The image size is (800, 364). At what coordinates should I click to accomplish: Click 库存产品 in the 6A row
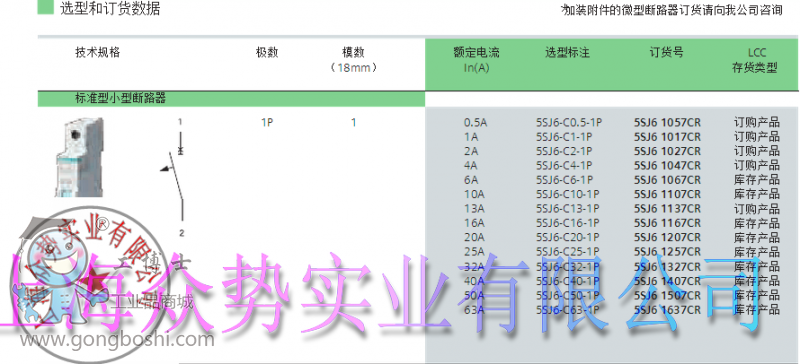757,180
